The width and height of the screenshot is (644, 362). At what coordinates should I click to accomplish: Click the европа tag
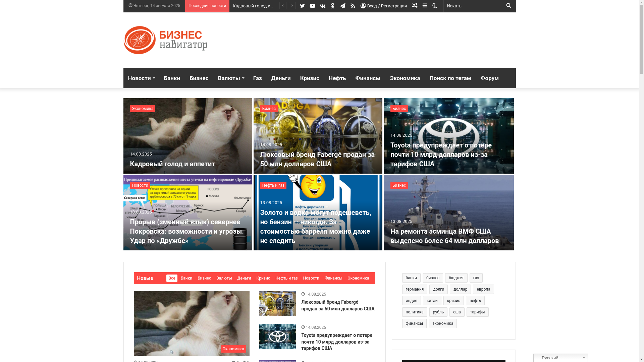pos(483,289)
